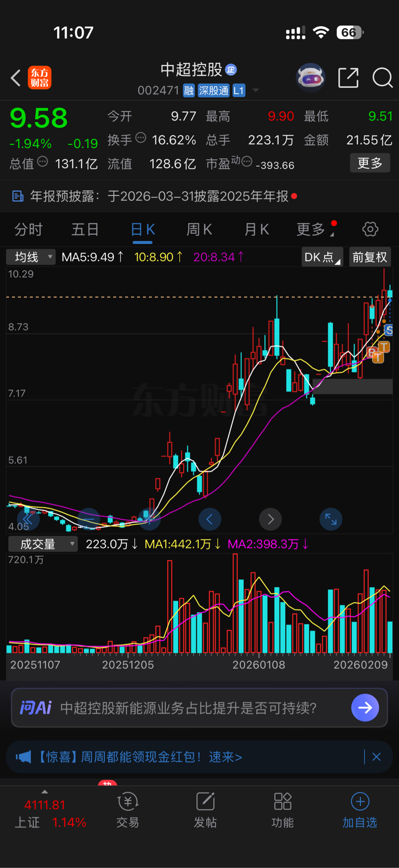This screenshot has height=868, width=399.
Task: Tap the MA1:442.1万 volume value
Action: [182, 544]
